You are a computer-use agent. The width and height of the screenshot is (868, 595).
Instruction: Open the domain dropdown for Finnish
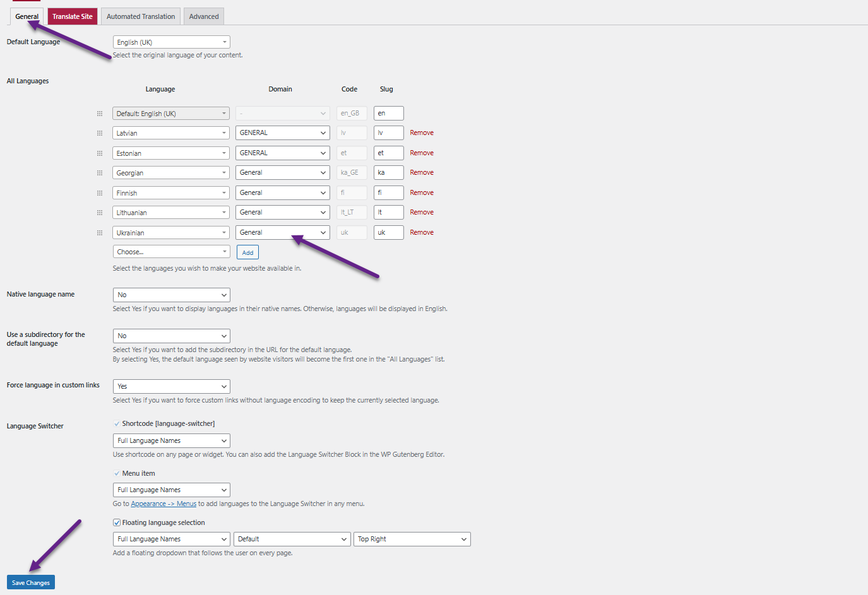pyautogui.click(x=283, y=192)
